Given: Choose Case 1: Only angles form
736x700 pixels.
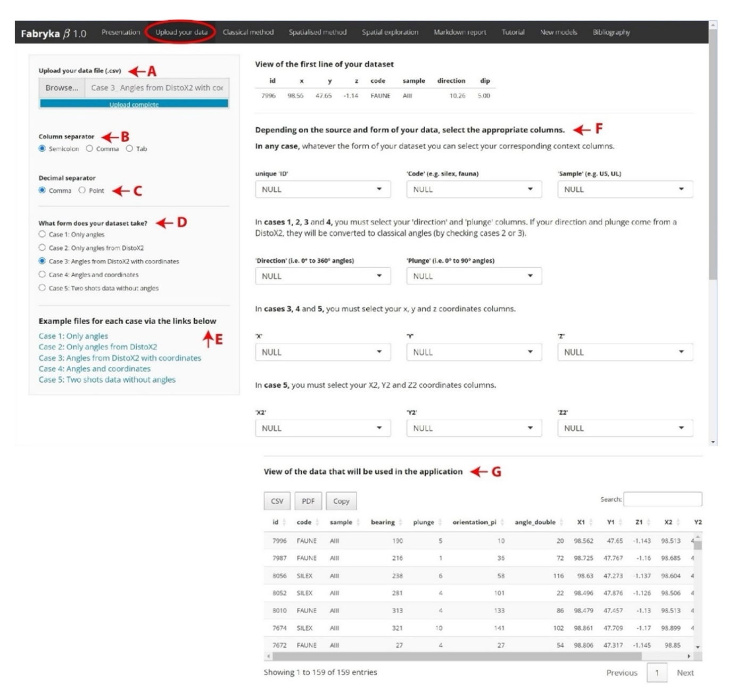Looking at the screenshot, I should (42, 234).
